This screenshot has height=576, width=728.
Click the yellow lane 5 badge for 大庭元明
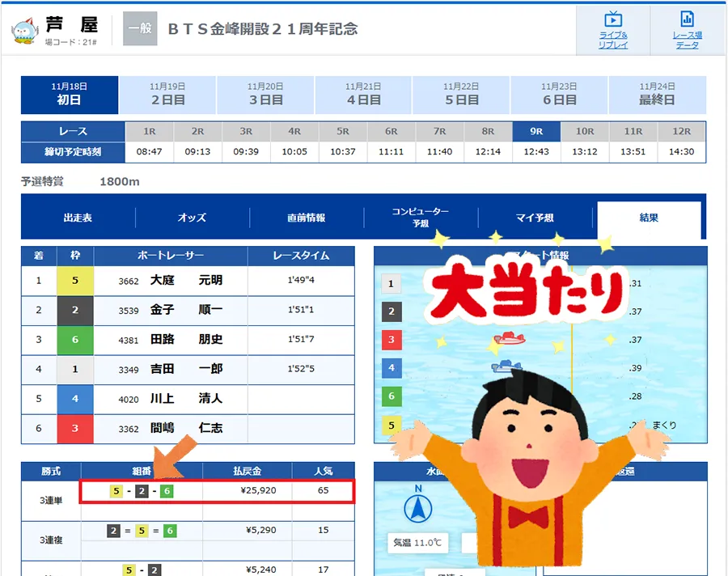click(75, 281)
